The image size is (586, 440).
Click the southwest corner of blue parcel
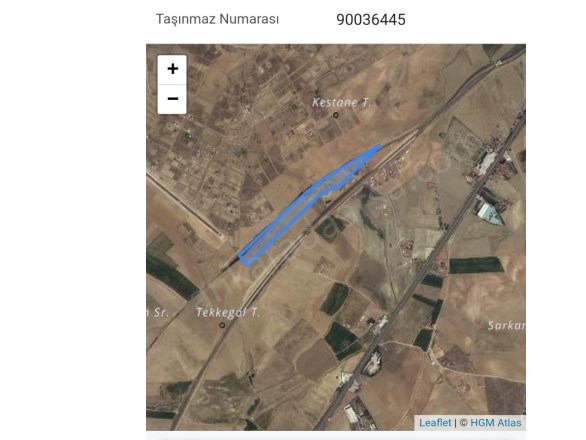tap(244, 261)
